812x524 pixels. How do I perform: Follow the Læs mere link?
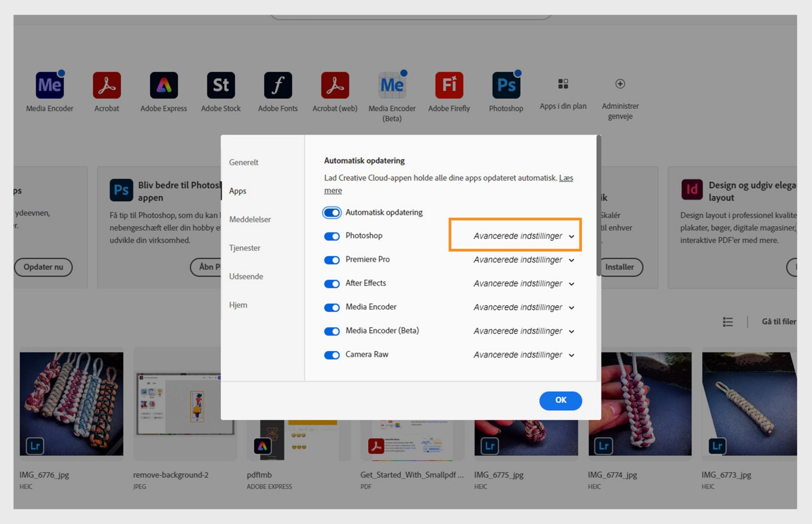pyautogui.click(x=566, y=178)
